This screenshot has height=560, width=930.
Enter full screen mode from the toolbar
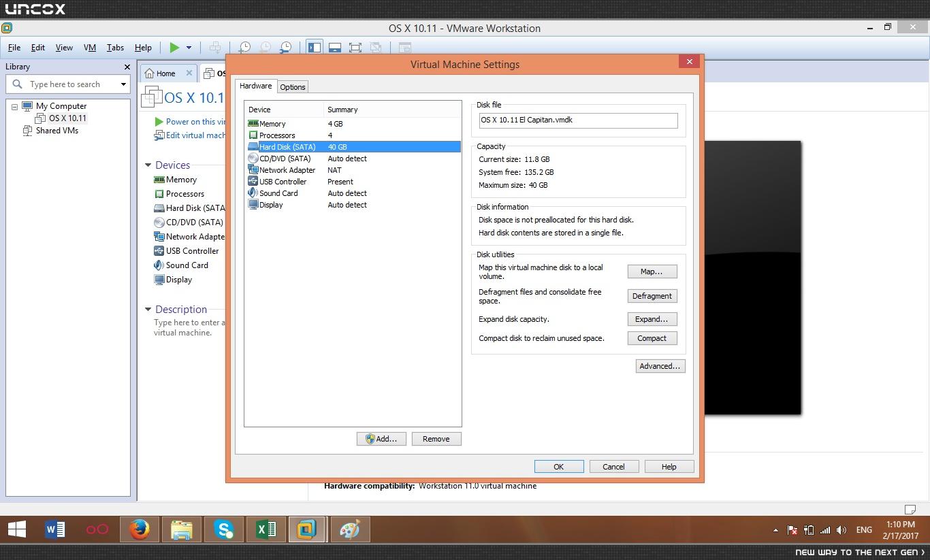point(355,48)
